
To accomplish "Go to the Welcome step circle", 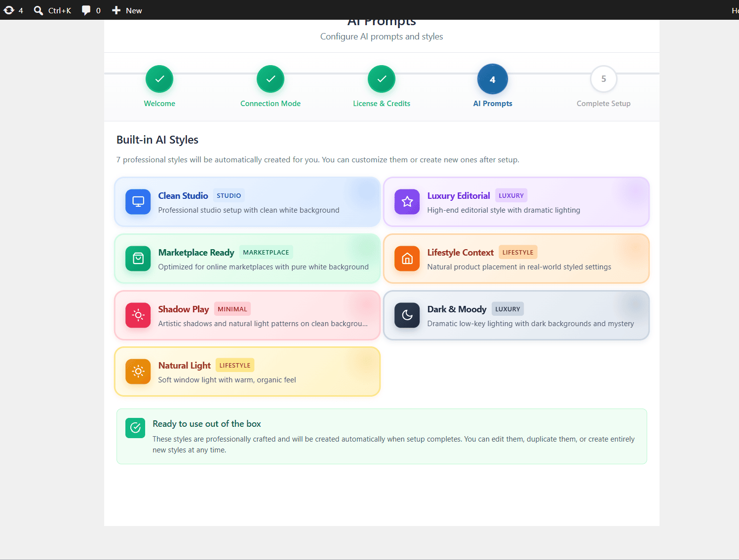I will tap(159, 79).
